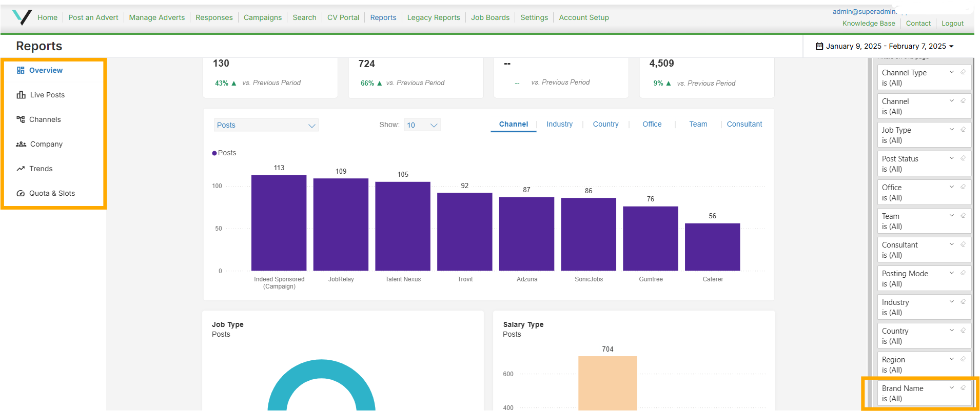
Task: Clear the Brand Name filter eraser icon
Action: pos(963,388)
